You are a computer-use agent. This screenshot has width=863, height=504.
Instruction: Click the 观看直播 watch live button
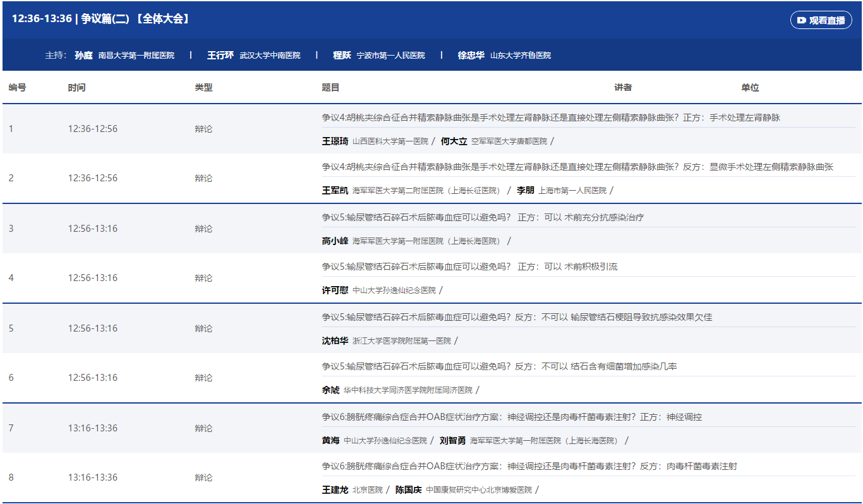click(x=821, y=20)
